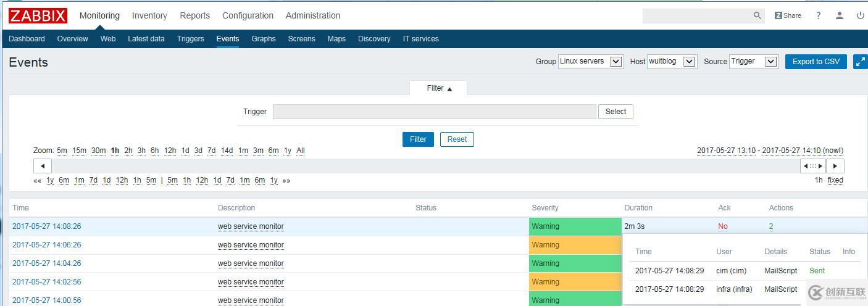Image resolution: width=868 pixels, height=306 pixels.
Task: Open the event at 2017-05-27 14:08:26
Action: tap(47, 226)
